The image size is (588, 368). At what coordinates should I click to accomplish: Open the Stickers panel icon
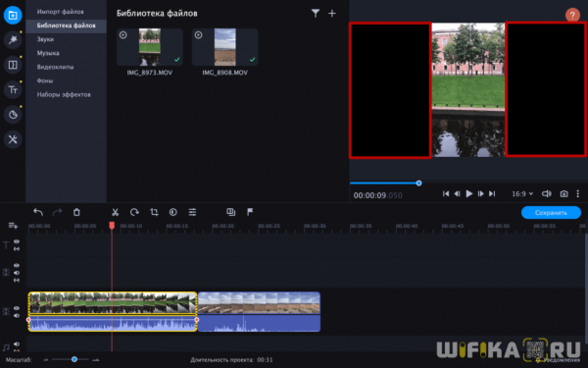tap(13, 115)
